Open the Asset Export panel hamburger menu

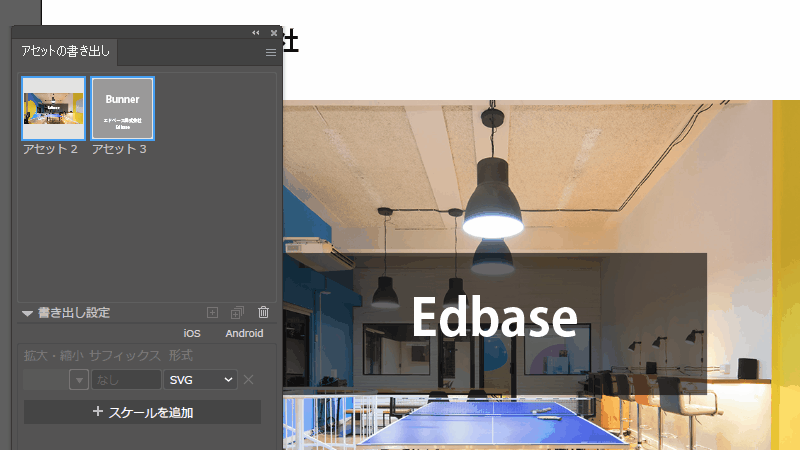point(271,53)
